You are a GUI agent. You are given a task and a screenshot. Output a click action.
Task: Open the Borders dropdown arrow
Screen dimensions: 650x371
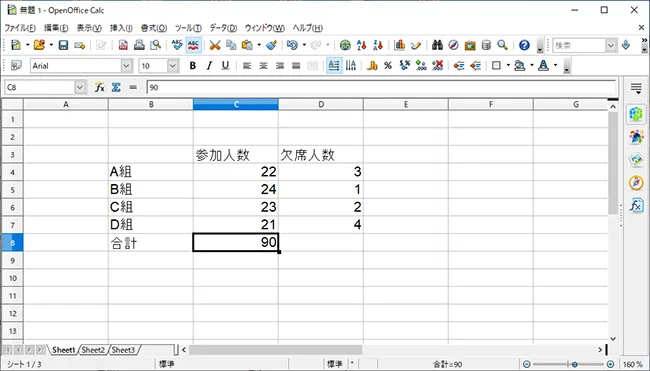[x=508, y=65]
